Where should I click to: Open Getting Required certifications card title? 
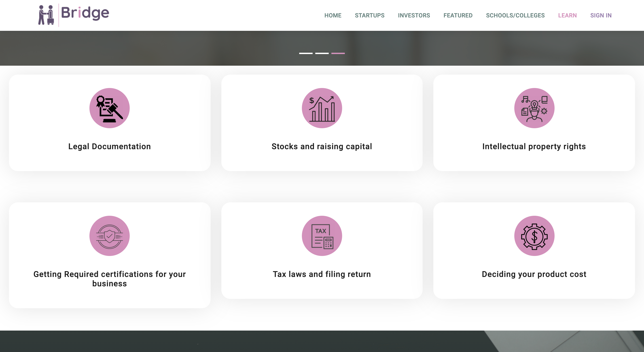[x=110, y=279]
